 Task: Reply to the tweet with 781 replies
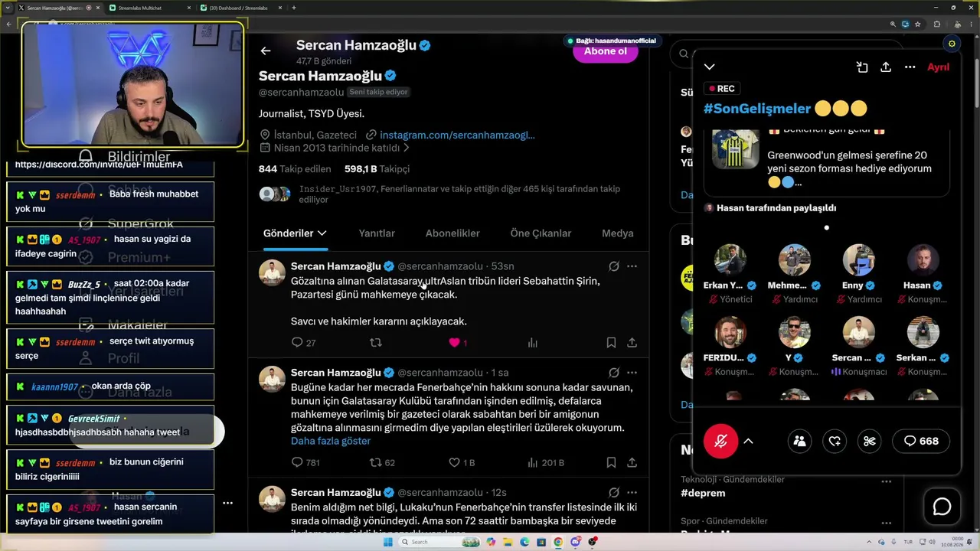(x=305, y=462)
